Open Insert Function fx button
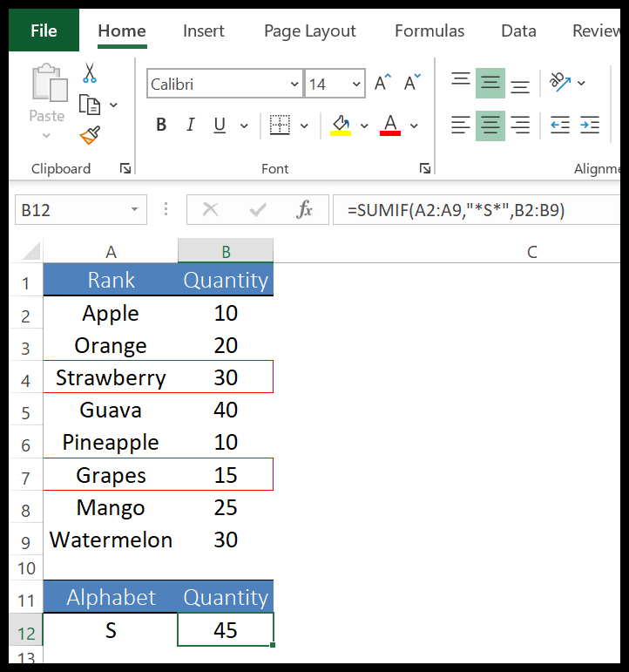This screenshot has height=672, width=629. click(x=304, y=209)
